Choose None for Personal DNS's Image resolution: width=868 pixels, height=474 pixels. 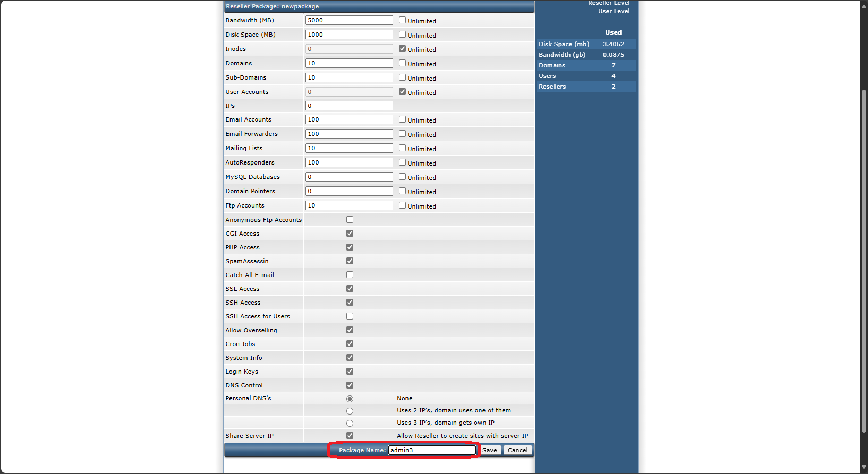coord(350,399)
